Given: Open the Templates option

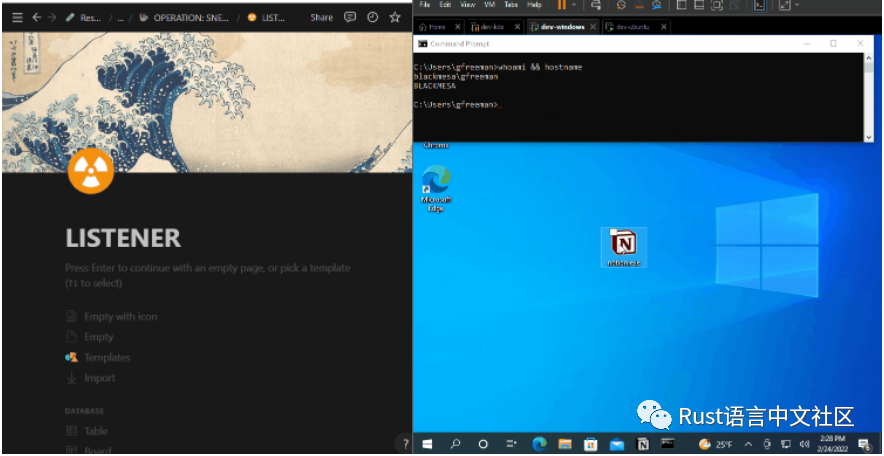Looking at the screenshot, I should 98,357.
